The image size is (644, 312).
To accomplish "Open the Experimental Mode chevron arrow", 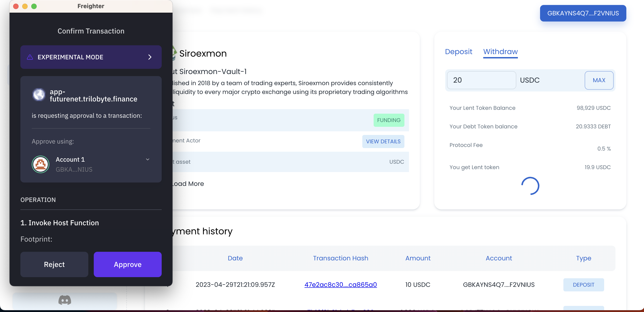I will [x=150, y=57].
